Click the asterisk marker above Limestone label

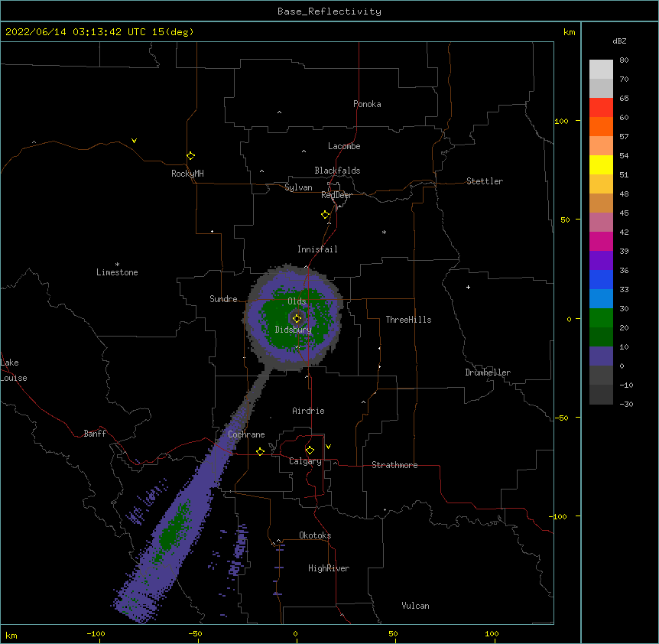point(117,265)
